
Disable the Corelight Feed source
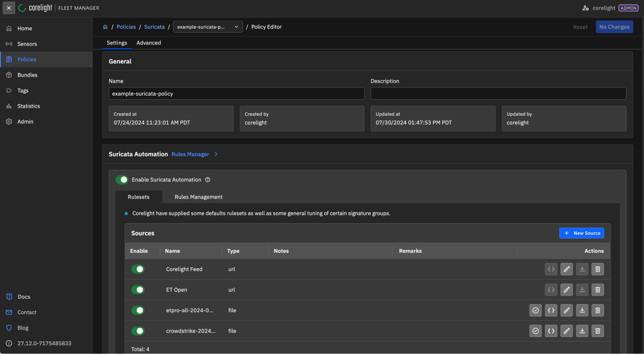click(x=138, y=269)
